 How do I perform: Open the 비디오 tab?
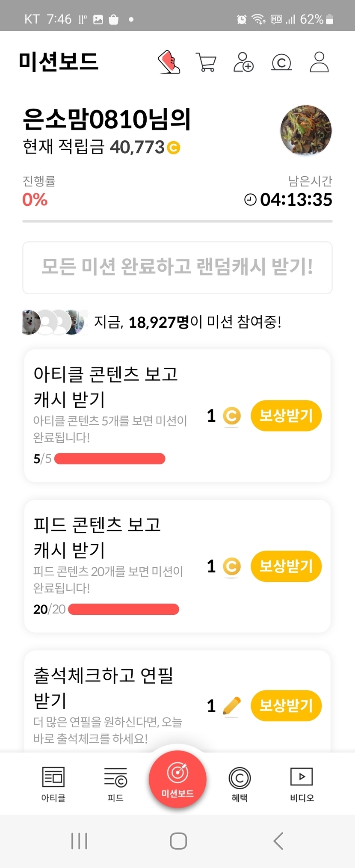302,784
